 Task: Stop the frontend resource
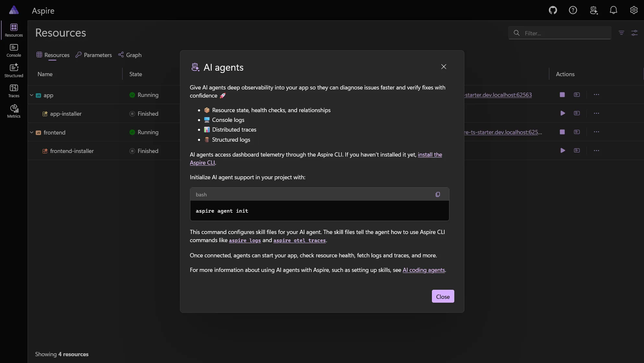562,132
